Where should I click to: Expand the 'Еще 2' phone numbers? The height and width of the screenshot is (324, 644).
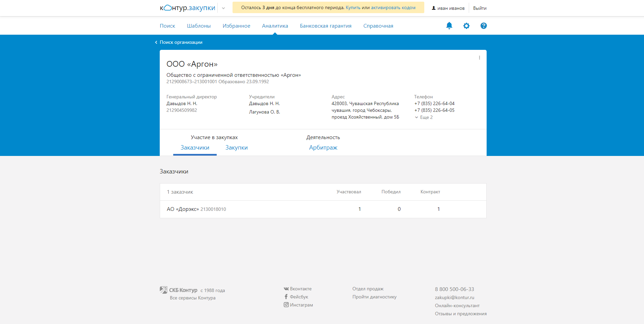(x=424, y=117)
